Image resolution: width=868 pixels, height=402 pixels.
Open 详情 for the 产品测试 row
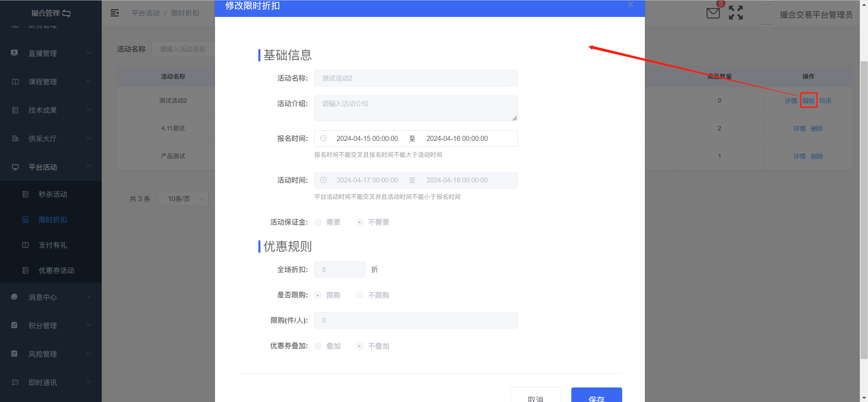[x=800, y=156]
